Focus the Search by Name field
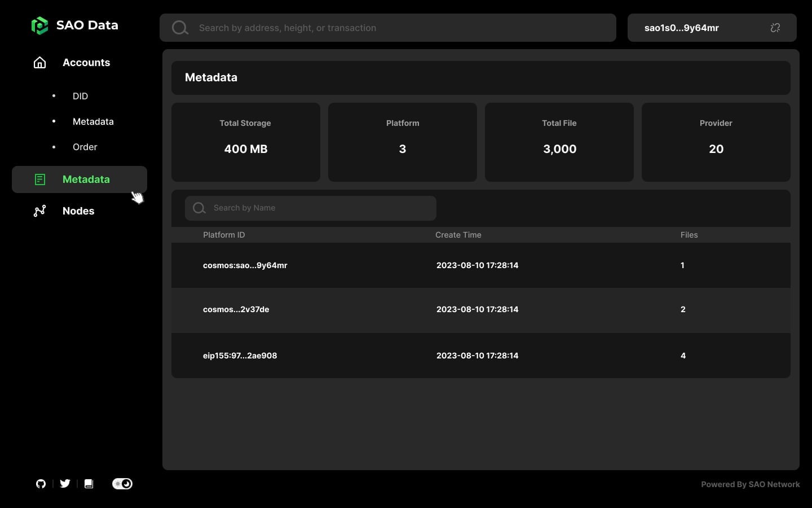 [x=311, y=208]
